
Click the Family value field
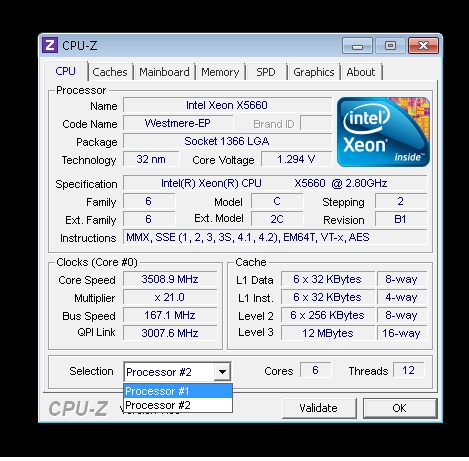click(x=149, y=201)
